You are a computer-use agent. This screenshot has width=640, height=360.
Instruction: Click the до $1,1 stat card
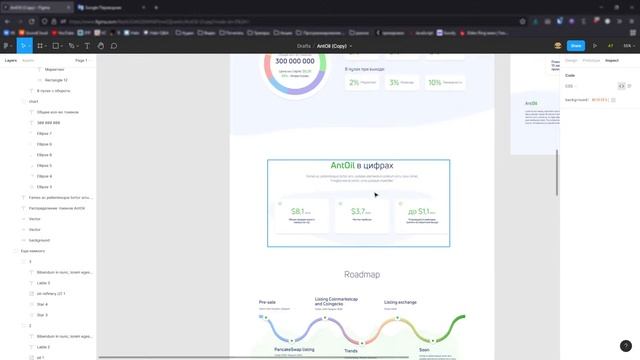[422, 216]
